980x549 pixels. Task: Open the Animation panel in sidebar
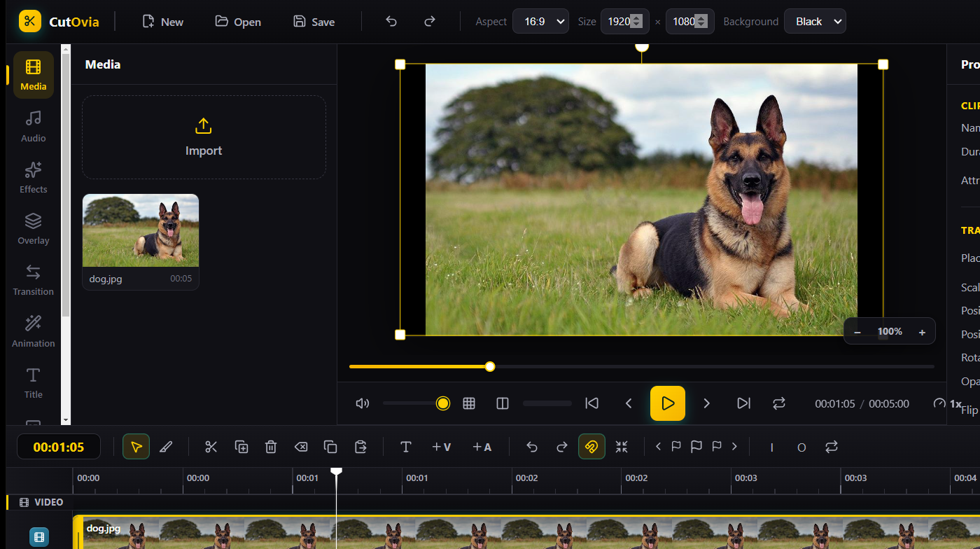(x=34, y=332)
